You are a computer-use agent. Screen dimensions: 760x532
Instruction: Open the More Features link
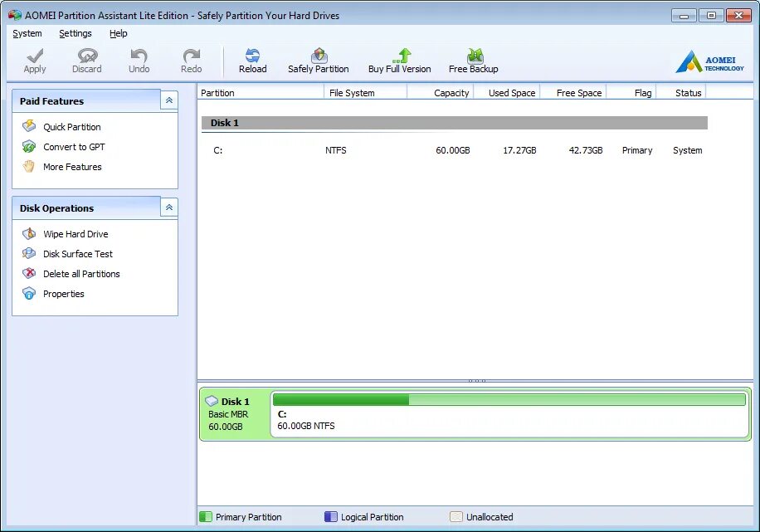(x=72, y=167)
